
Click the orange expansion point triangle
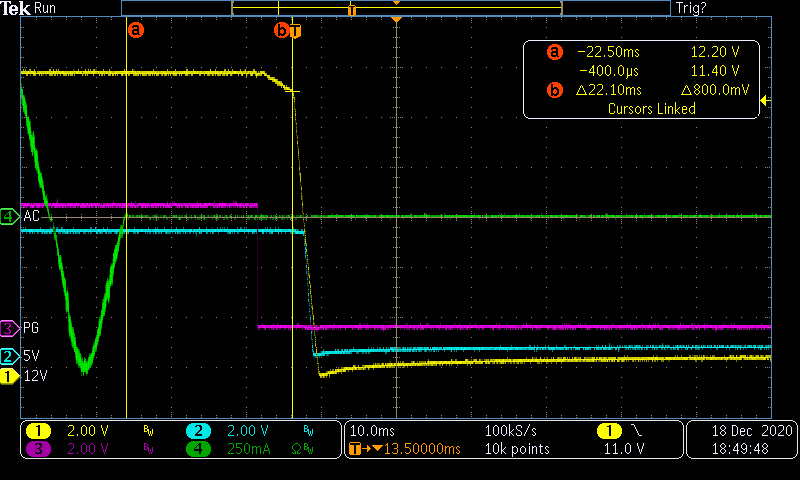[397, 20]
